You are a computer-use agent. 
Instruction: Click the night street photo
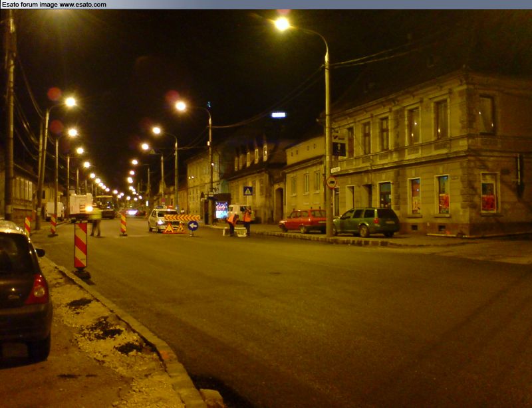pyautogui.click(x=266, y=209)
